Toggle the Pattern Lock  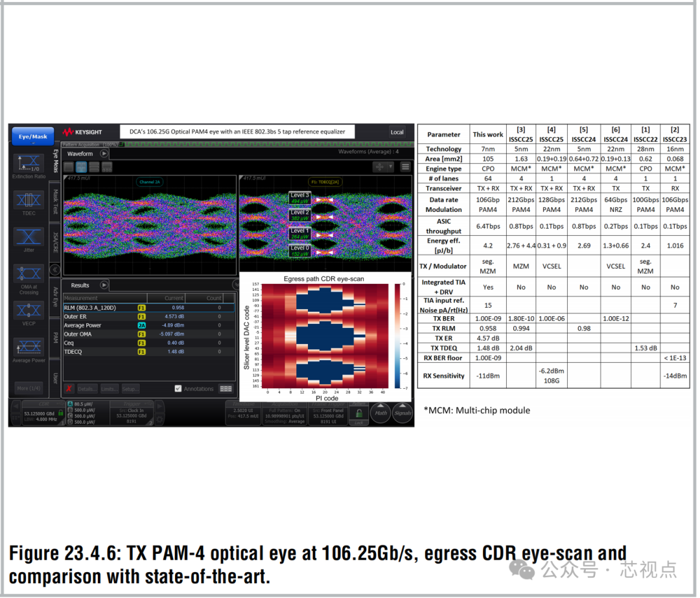click(x=359, y=413)
